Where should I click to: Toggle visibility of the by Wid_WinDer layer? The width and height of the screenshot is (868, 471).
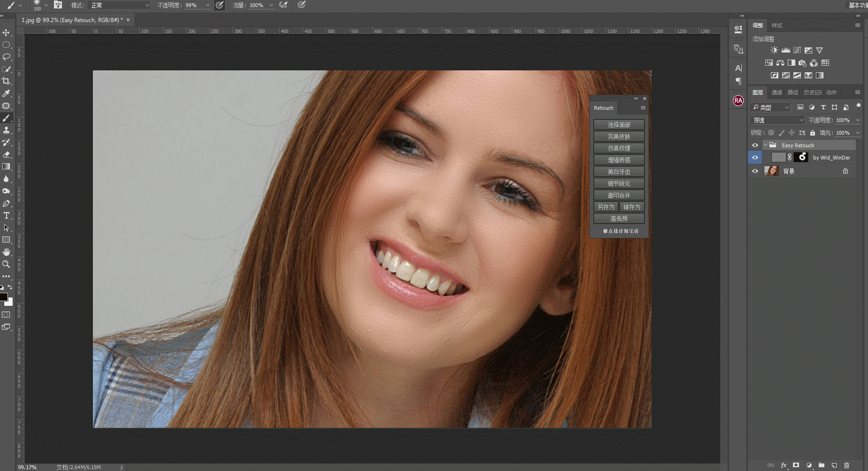pyautogui.click(x=755, y=157)
